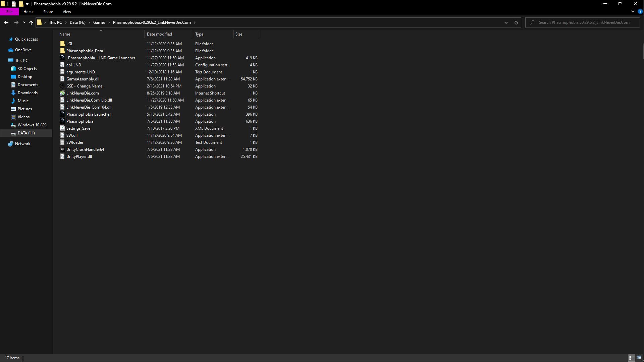The height and width of the screenshot is (362, 644).
Task: Navigate to Games in breadcrumb path
Action: coord(99,22)
